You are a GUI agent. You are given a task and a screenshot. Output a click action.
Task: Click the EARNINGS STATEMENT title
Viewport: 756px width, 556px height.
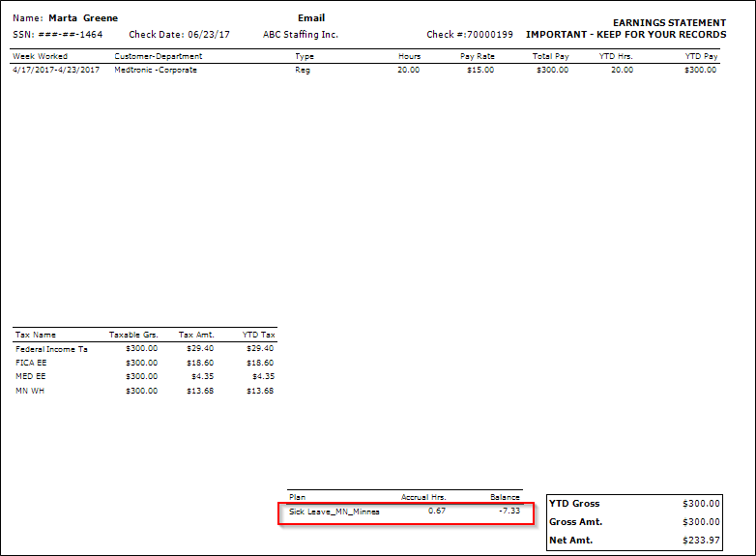[x=669, y=22]
